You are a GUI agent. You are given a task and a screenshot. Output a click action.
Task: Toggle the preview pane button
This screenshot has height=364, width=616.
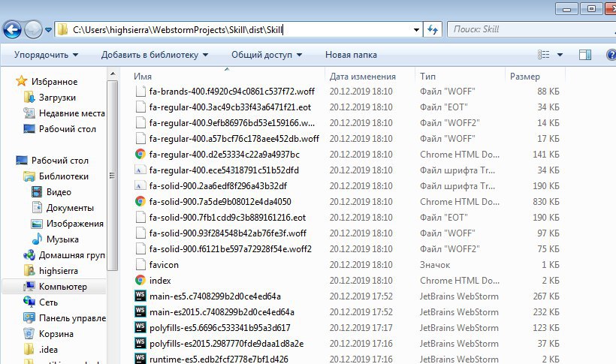coord(585,55)
